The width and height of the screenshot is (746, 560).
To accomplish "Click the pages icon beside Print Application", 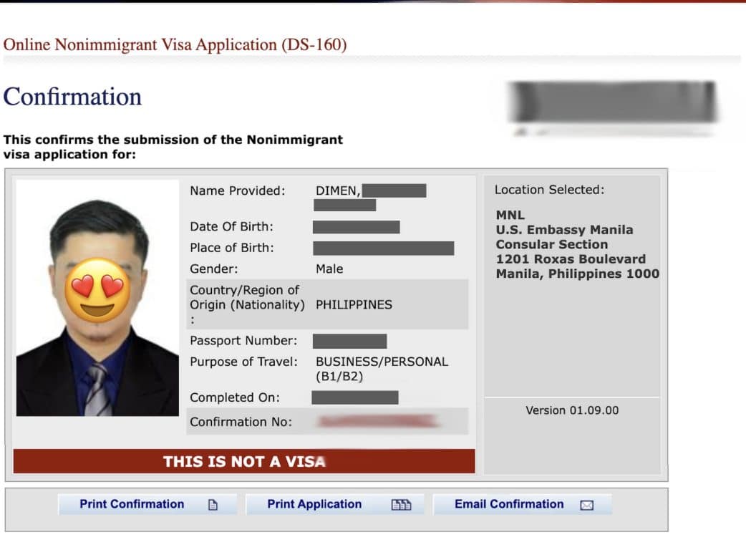I will pos(401,505).
